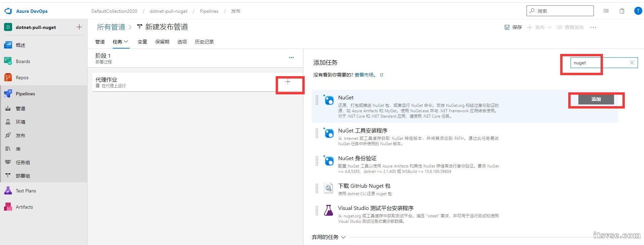
Task: Click the dotnet-pull-nuget project D icon
Action: pos(8,27)
